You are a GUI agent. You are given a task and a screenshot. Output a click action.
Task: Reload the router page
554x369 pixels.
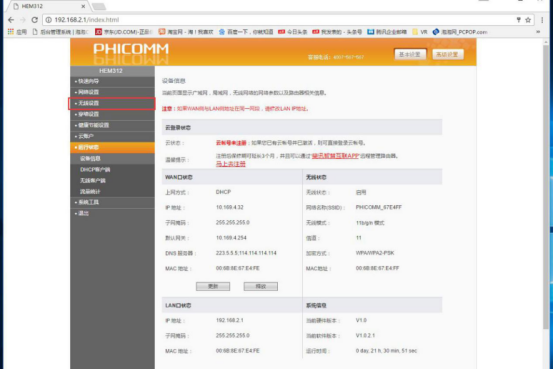point(34,20)
